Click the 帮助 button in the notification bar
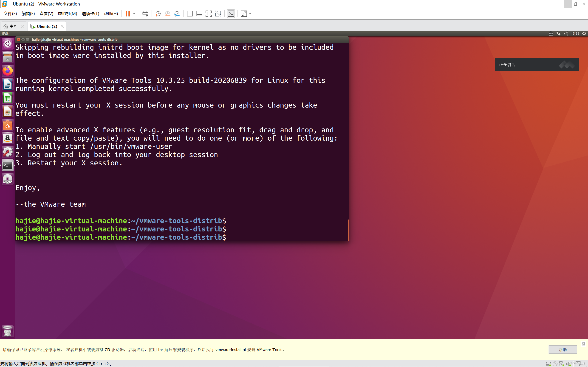588x367 pixels. coord(563,350)
